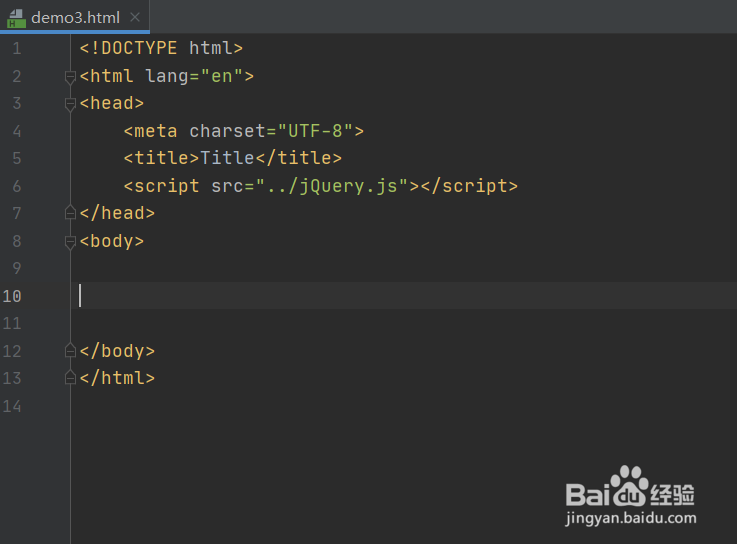
Task: Close the demo3.html tab
Action: tap(135, 17)
